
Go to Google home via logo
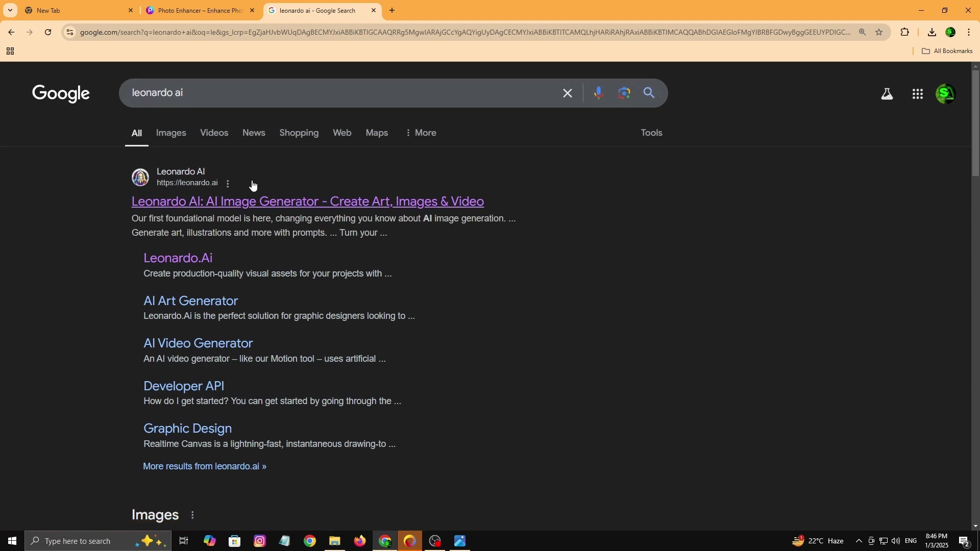61,93
